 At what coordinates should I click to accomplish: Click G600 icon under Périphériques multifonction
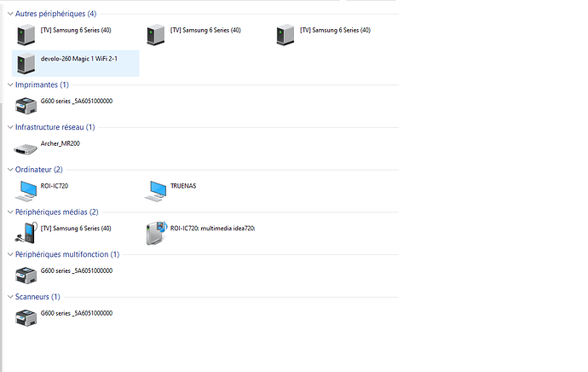(26, 275)
